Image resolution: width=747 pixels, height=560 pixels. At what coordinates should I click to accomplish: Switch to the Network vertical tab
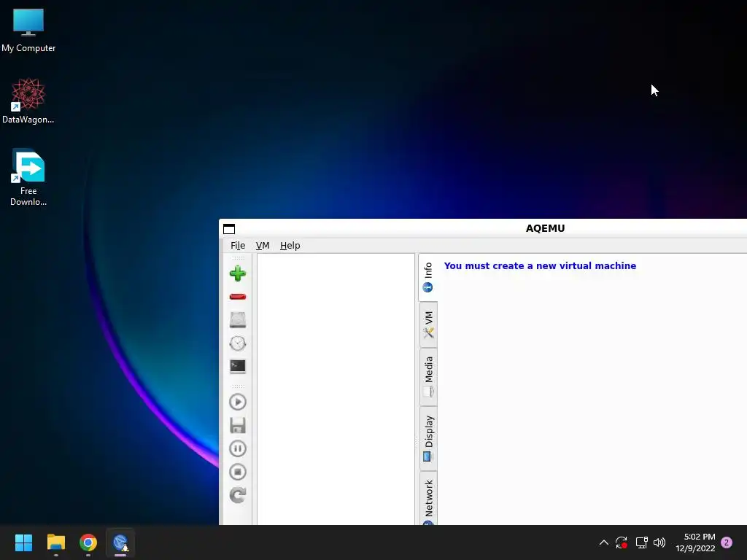(428, 499)
